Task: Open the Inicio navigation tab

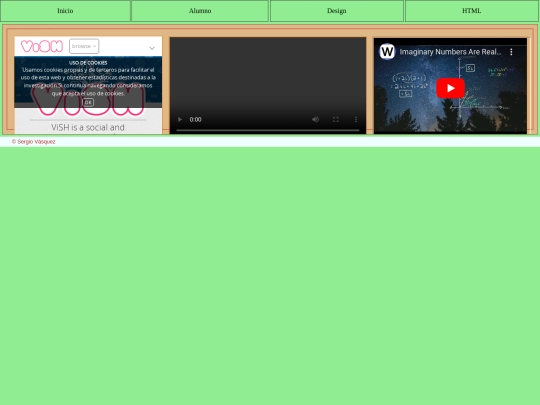Action: [x=65, y=11]
